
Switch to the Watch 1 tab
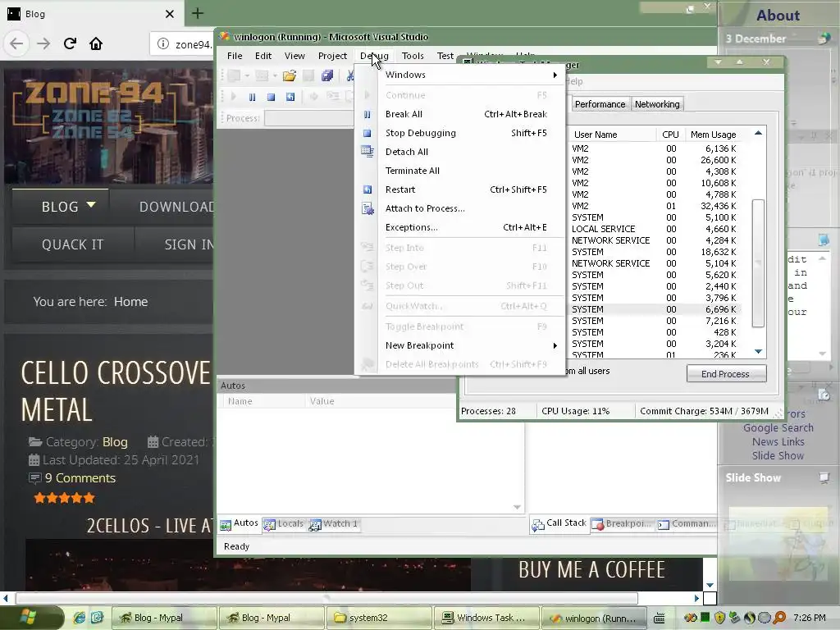pos(333,524)
